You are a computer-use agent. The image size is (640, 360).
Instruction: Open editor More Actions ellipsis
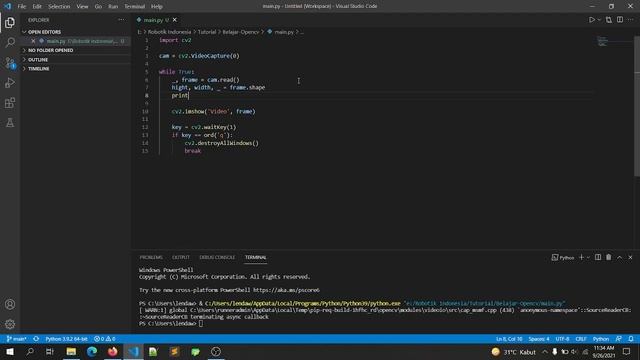[x=631, y=20]
